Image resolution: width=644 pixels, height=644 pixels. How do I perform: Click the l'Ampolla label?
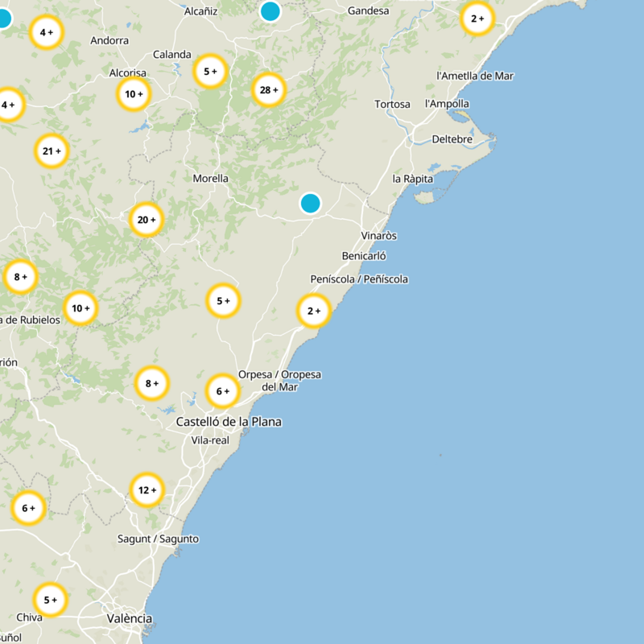(447, 104)
